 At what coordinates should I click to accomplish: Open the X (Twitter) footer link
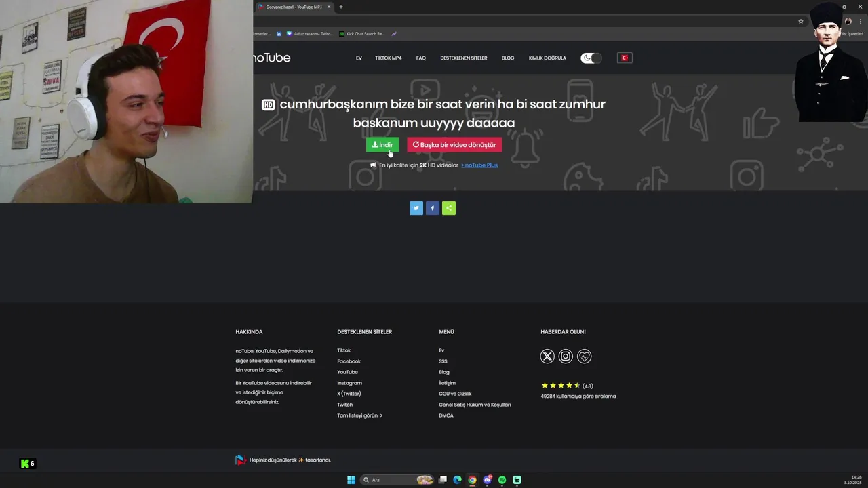(x=349, y=394)
